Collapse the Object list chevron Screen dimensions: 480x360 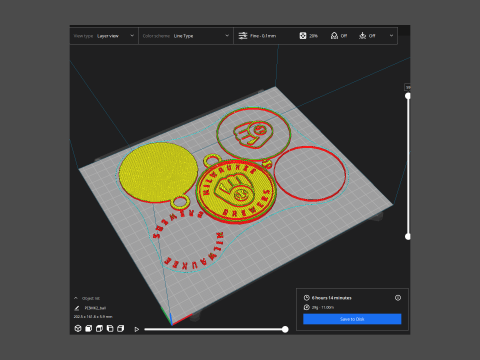pyautogui.click(x=76, y=298)
